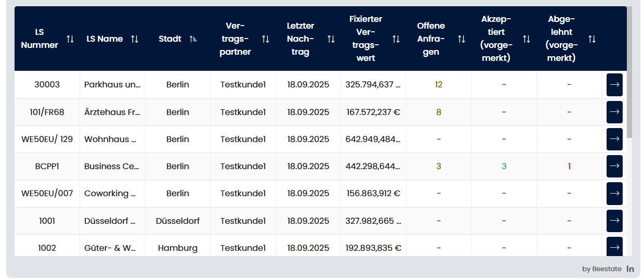This screenshot has width=644, height=280.
Task: Open details arrow for row 30003
Action: 614,85
